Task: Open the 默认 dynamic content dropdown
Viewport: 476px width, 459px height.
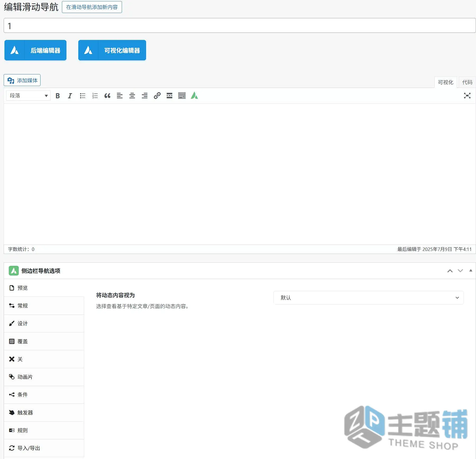Action: (x=368, y=298)
